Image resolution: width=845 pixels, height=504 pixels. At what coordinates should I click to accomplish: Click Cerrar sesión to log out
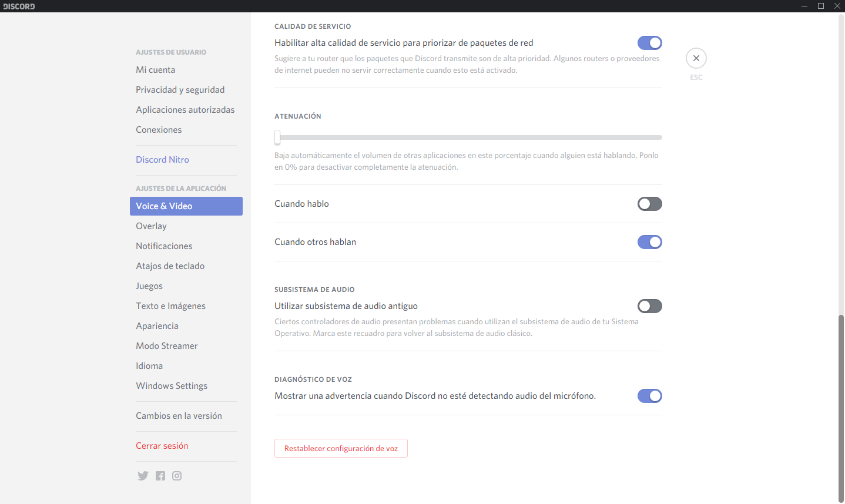coord(186,446)
